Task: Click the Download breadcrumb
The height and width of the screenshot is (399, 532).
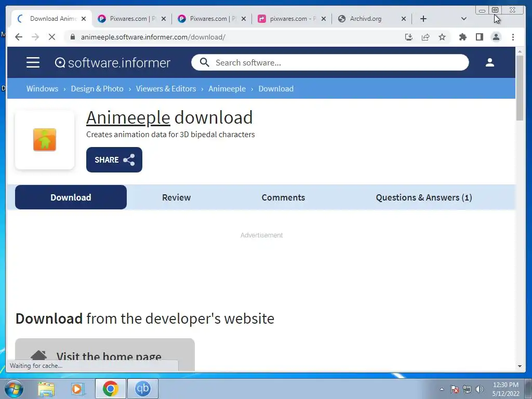Action: pyautogui.click(x=276, y=88)
